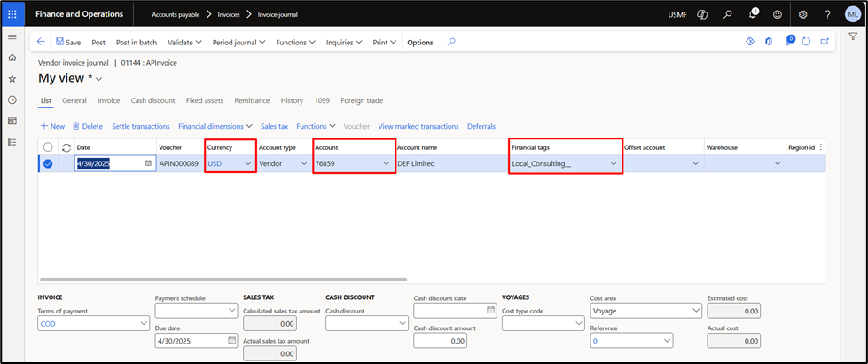The height and width of the screenshot is (364, 868).
Task: Open the Terms of payment COD dropdown
Action: coord(144,323)
